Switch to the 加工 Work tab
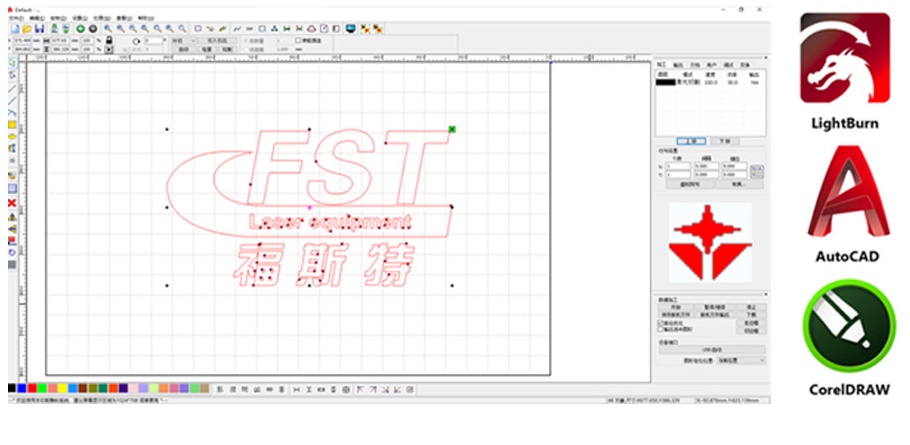Image resolution: width=910 pixels, height=445 pixels. coord(661,65)
